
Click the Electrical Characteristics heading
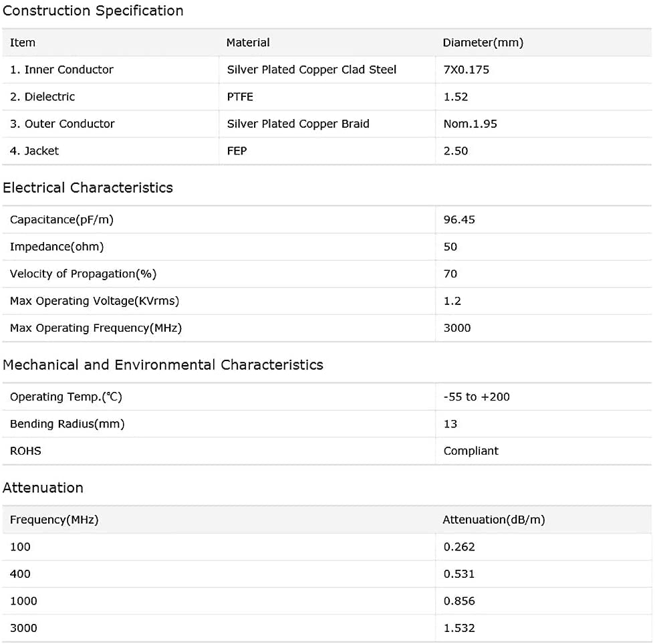coord(88,188)
